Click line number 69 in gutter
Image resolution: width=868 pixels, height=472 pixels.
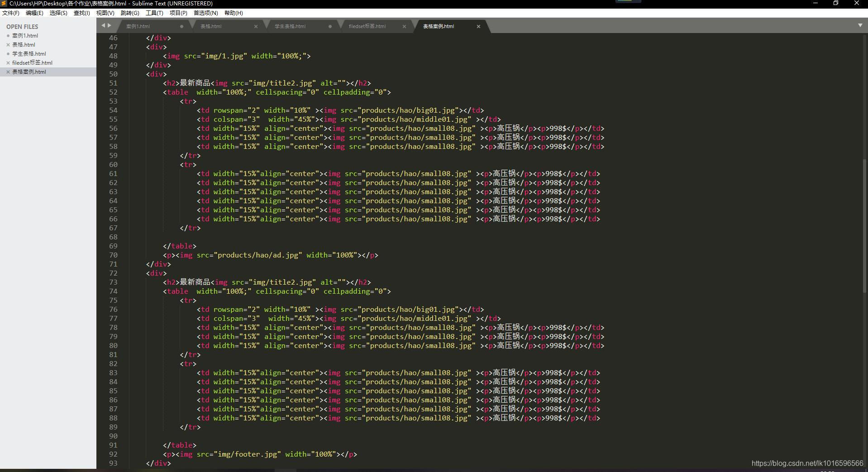pyautogui.click(x=113, y=246)
